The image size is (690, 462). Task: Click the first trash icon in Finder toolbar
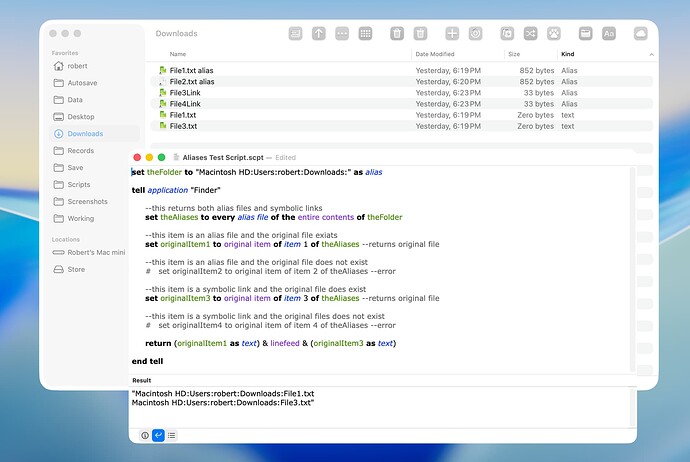[x=397, y=33]
